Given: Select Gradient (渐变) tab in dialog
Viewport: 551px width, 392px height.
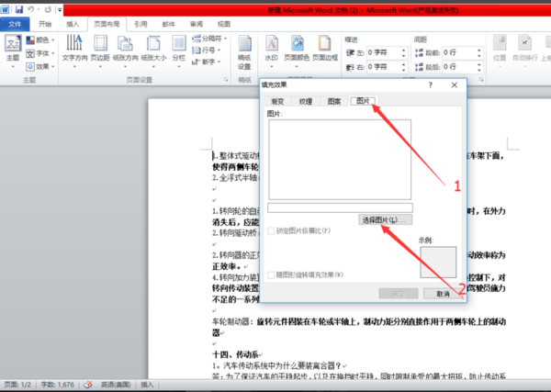Looking at the screenshot, I should click(277, 102).
